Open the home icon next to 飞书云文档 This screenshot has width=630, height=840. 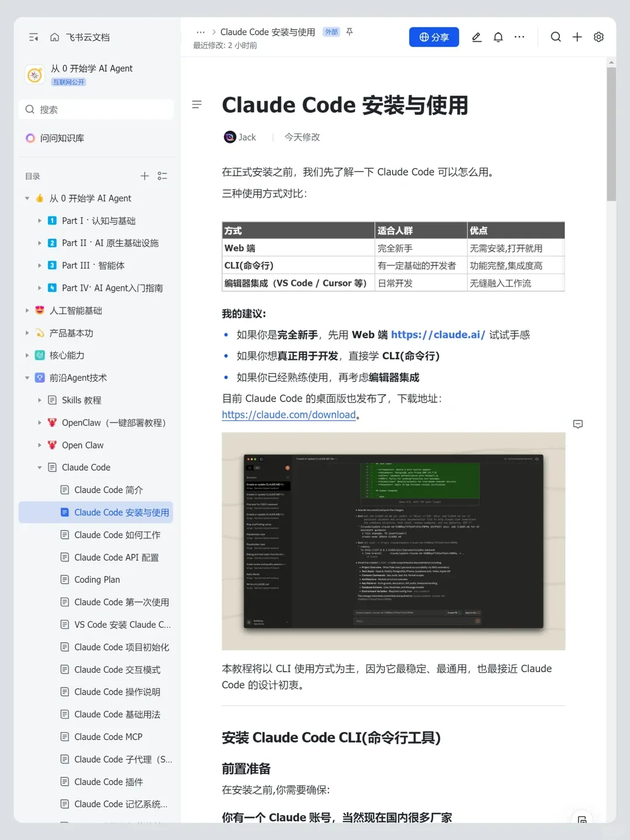(x=54, y=37)
